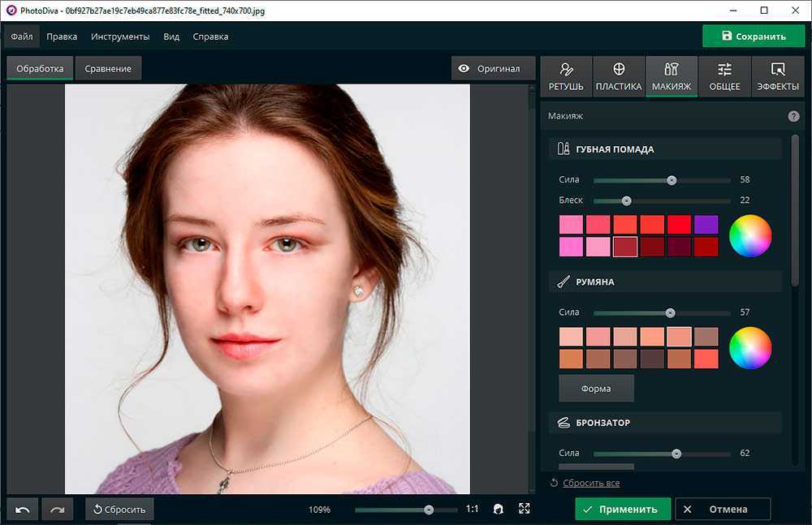Screen dimensions: 812x525
Task: Click the Губная помада section header
Action: click(665, 149)
